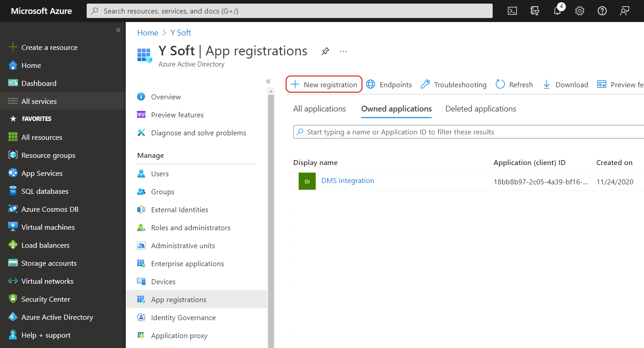Screen dimensions: 644x348
Task: Click the Refresh toolbar button
Action: [x=514, y=85]
